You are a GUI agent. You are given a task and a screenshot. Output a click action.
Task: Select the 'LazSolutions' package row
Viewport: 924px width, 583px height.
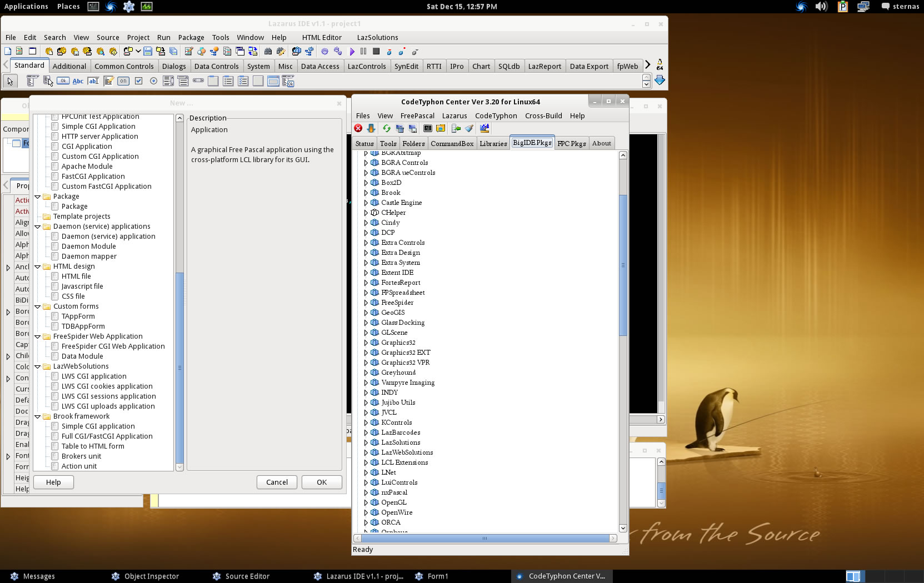click(x=401, y=443)
